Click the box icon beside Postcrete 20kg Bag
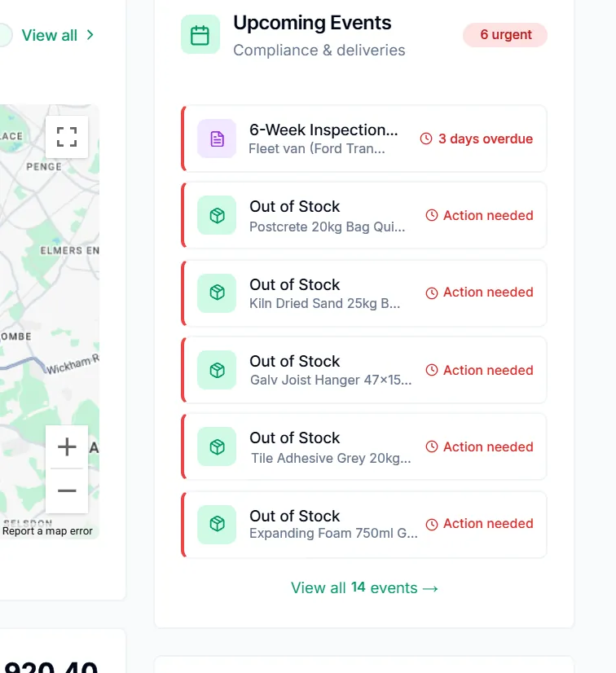This screenshot has height=673, width=616. [217, 215]
